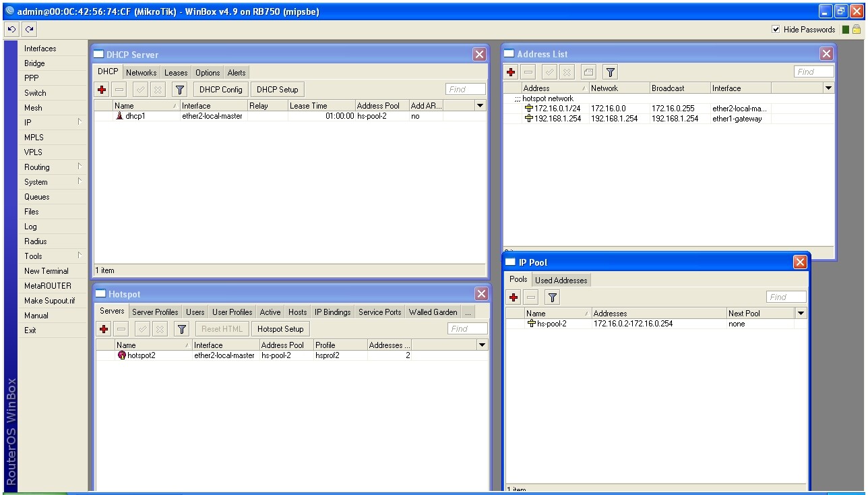868x495 pixels.
Task: Click the DHCP Setup button
Action: [277, 90]
